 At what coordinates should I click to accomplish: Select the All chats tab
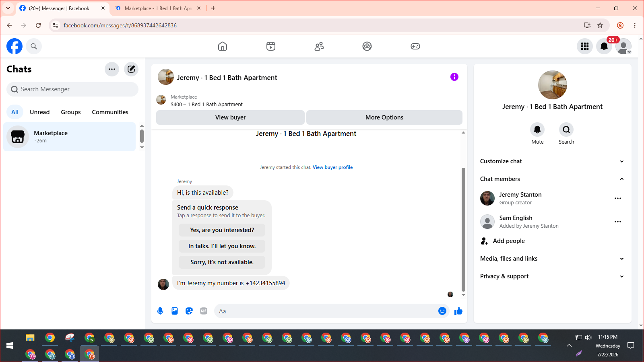[15, 112]
